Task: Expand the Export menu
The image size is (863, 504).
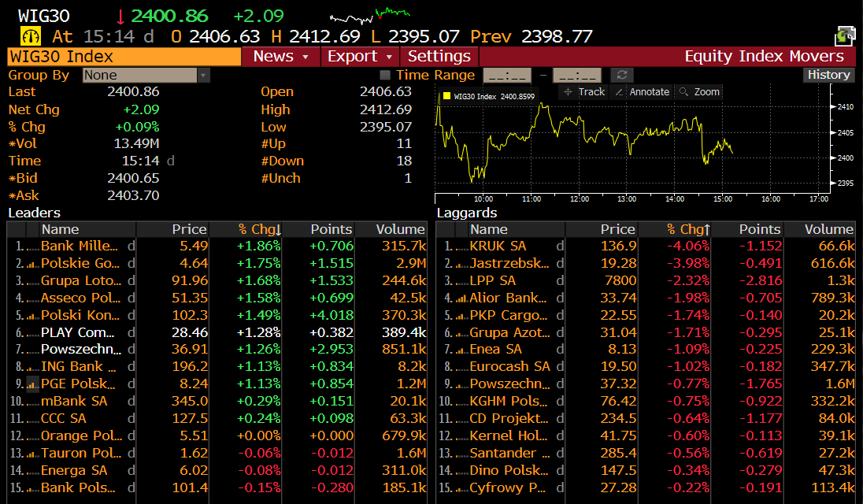Action: pos(360,57)
